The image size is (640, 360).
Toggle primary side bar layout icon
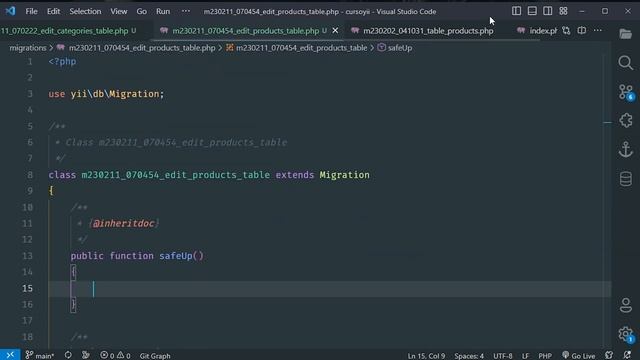[516, 11]
